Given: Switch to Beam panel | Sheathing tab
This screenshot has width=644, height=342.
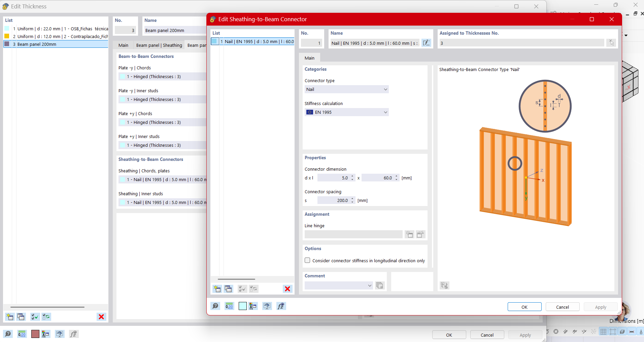Looking at the screenshot, I should (159, 45).
